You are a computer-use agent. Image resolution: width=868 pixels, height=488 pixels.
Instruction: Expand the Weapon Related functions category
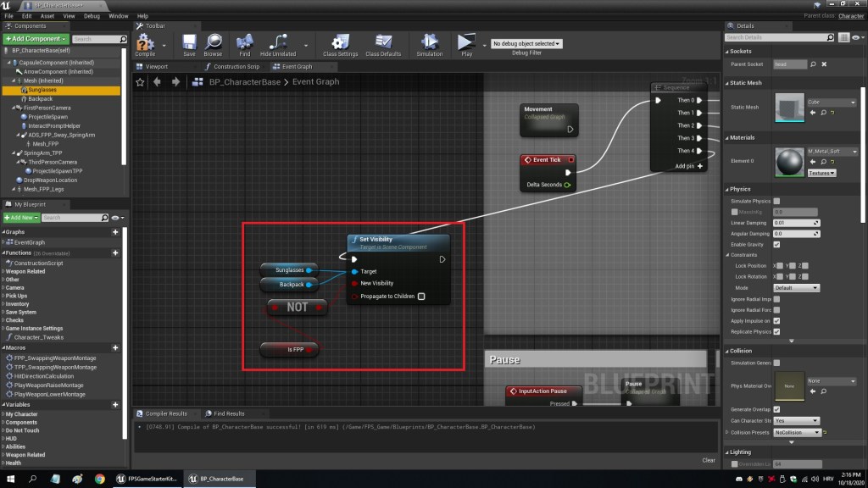click(x=25, y=272)
